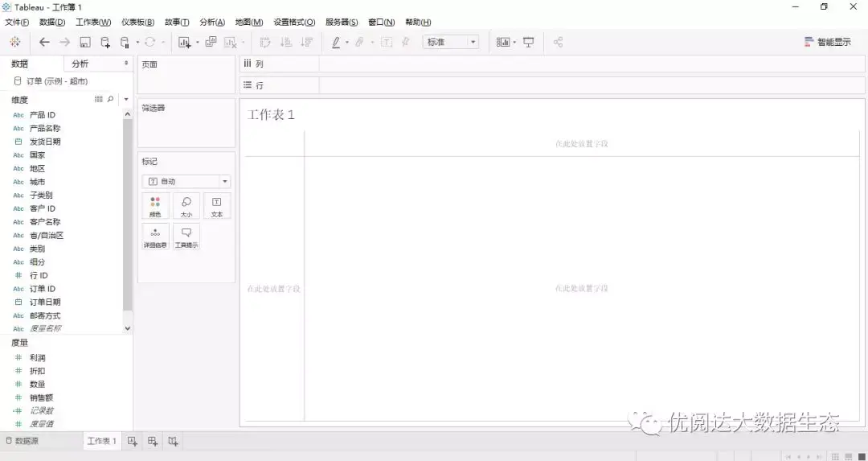Toggle view data grid icon in dimensions
The image size is (868, 461).
click(99, 99)
